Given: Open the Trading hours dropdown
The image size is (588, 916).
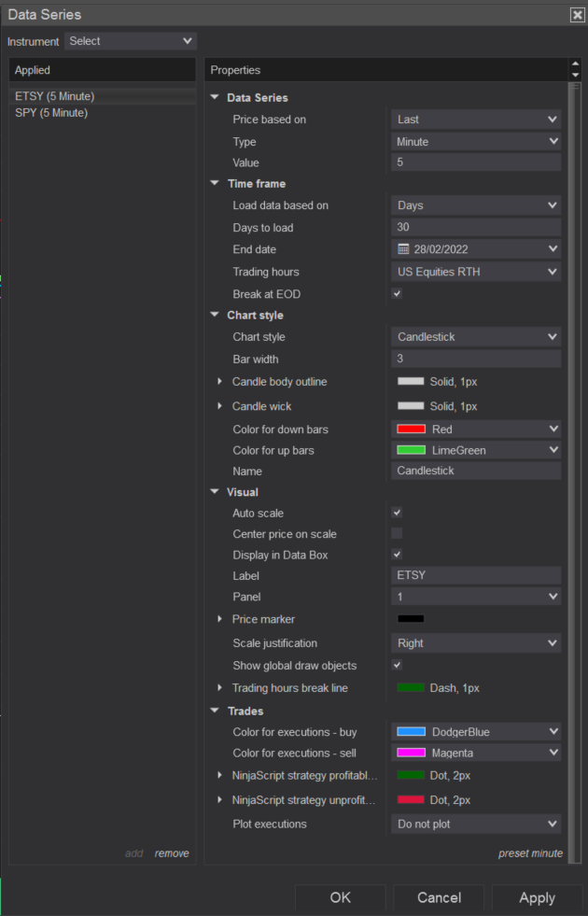Looking at the screenshot, I should (x=476, y=272).
